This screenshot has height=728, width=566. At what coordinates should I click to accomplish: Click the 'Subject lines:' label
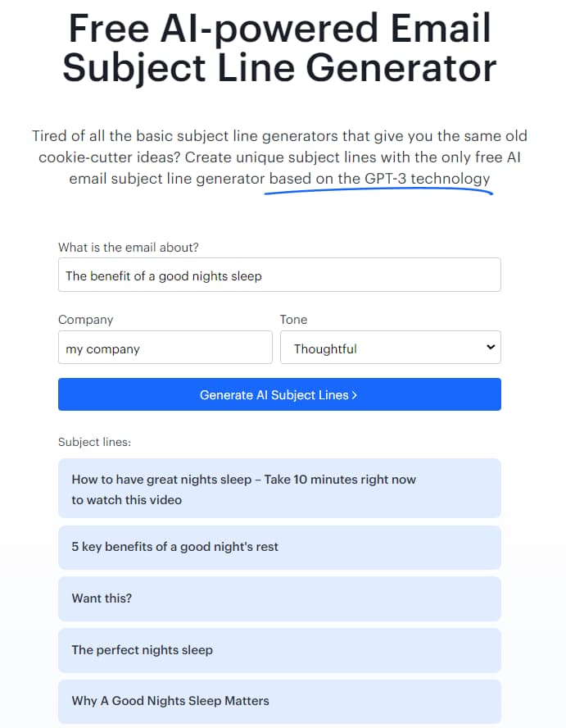pos(94,442)
